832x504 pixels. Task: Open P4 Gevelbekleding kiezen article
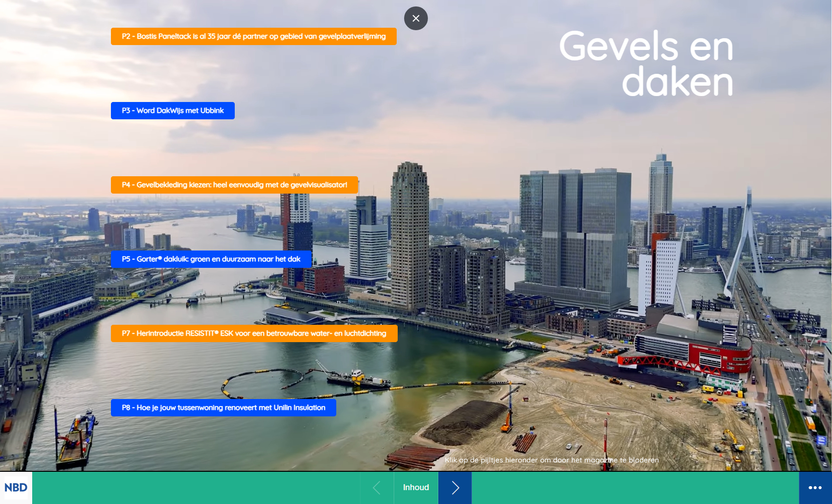tap(234, 185)
